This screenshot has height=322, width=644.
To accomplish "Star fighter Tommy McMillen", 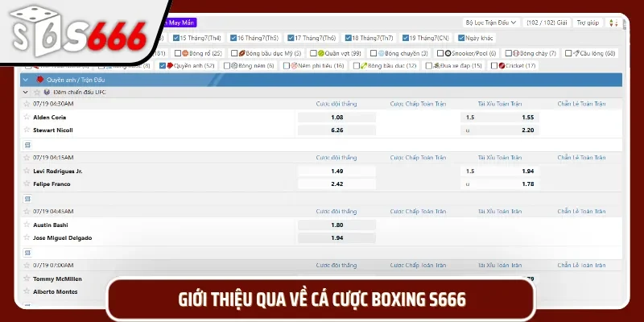I will click(x=27, y=279).
